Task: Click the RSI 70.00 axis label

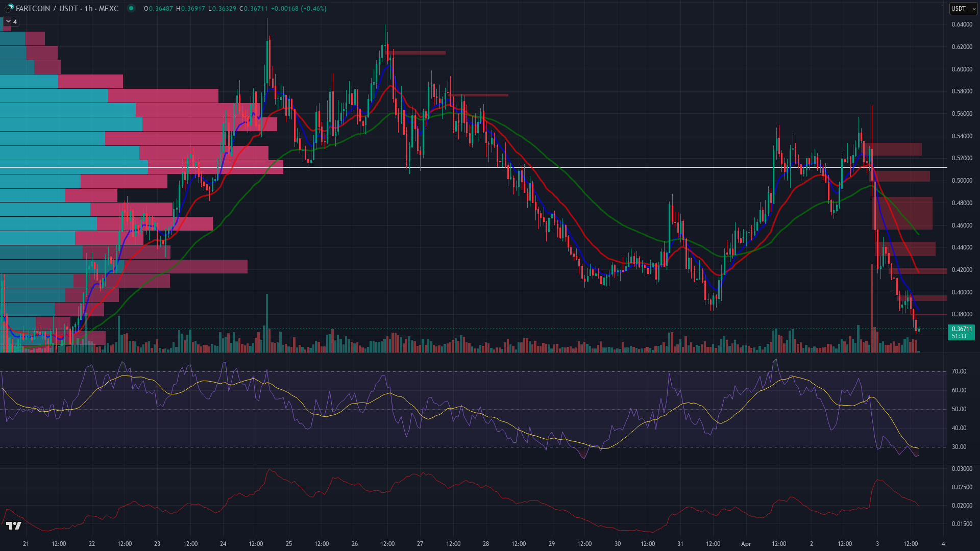Action: point(959,371)
